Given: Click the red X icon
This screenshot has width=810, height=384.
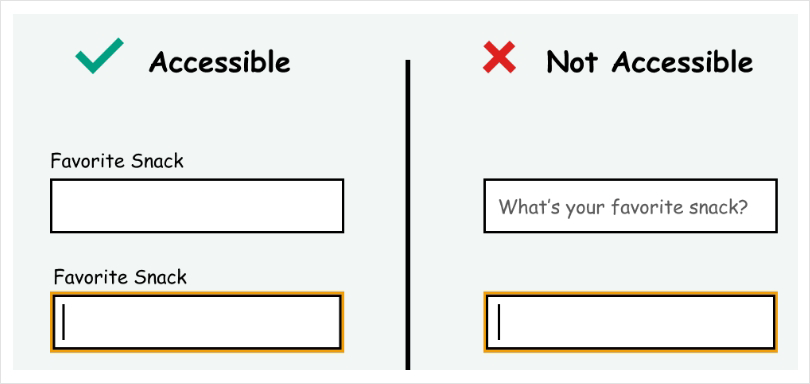Looking at the screenshot, I should [499, 57].
